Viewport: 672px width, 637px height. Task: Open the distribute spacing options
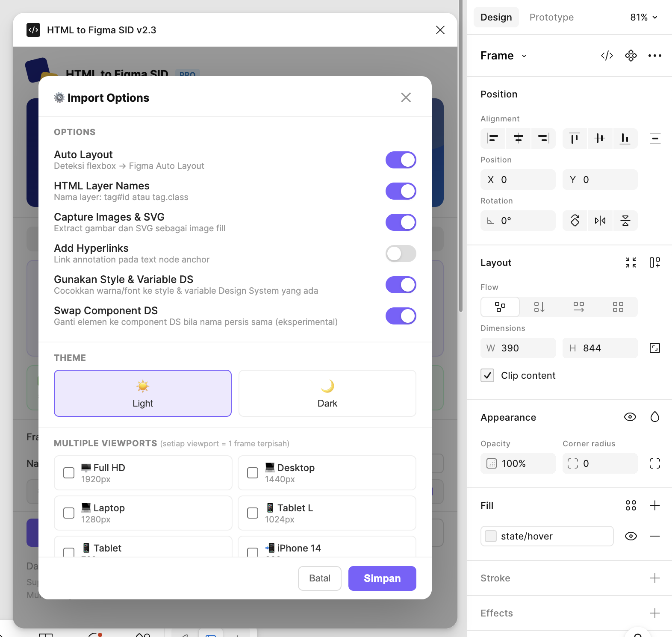click(655, 138)
